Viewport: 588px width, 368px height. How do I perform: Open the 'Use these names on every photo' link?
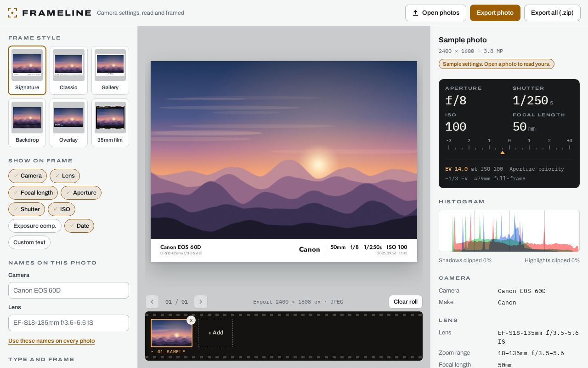(51, 341)
